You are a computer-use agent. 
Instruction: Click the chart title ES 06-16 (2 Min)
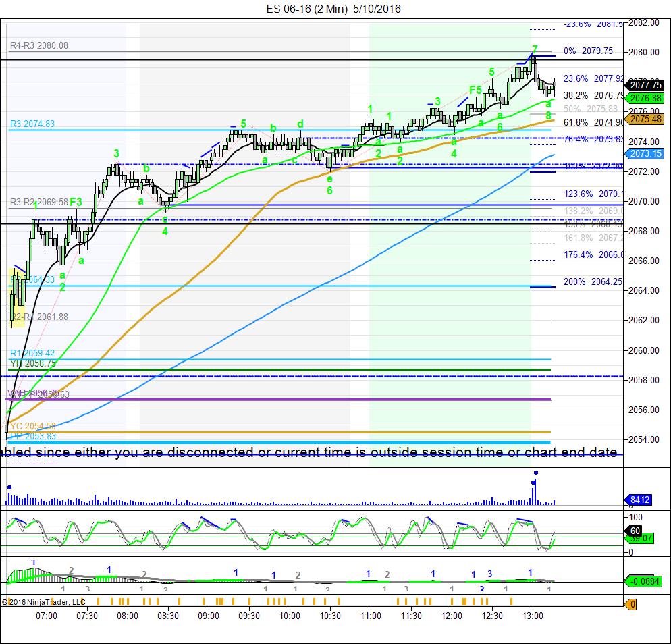pyautogui.click(x=307, y=9)
